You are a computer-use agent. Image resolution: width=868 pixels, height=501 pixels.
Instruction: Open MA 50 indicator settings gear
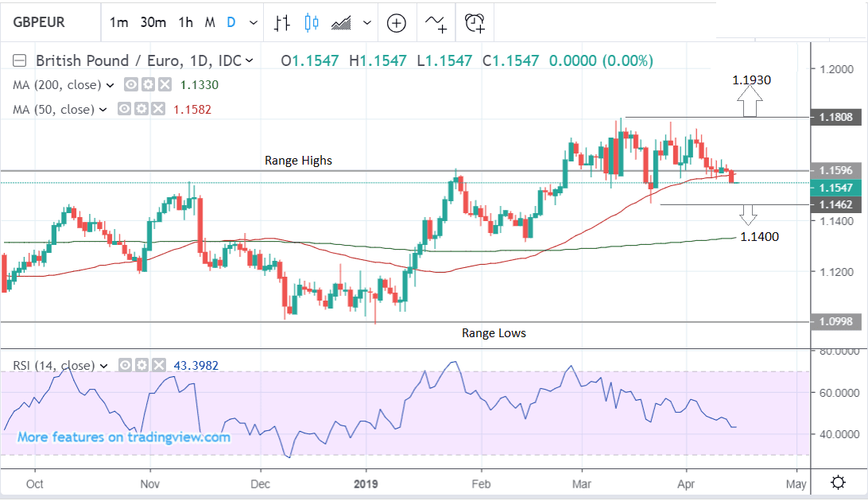141,109
